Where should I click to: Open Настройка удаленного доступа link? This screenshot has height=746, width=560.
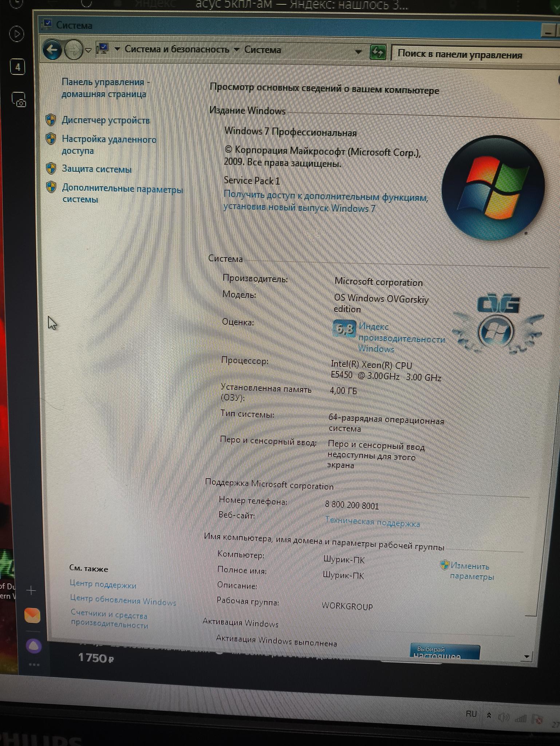point(109,145)
